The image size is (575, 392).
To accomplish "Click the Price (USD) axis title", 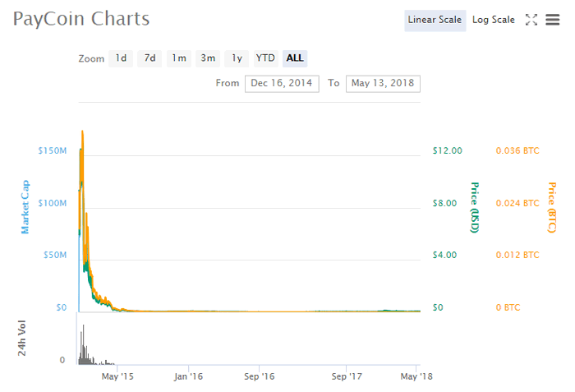I will coord(475,207).
